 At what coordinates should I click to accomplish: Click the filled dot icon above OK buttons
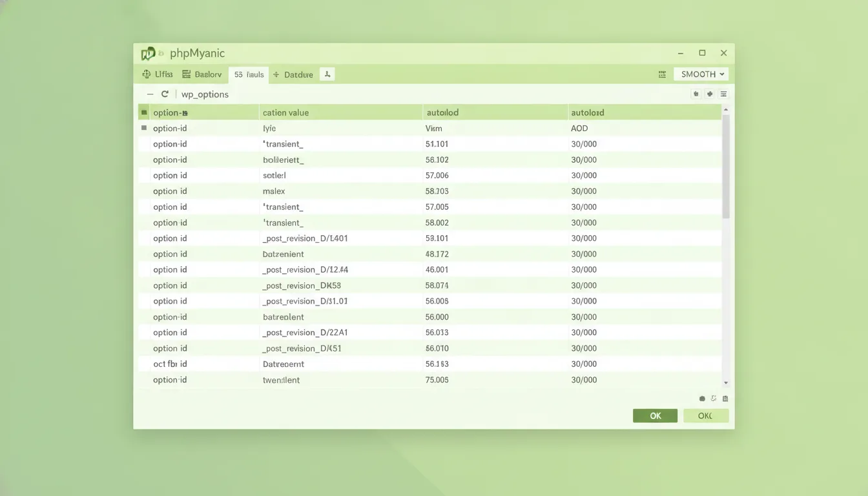coord(703,399)
